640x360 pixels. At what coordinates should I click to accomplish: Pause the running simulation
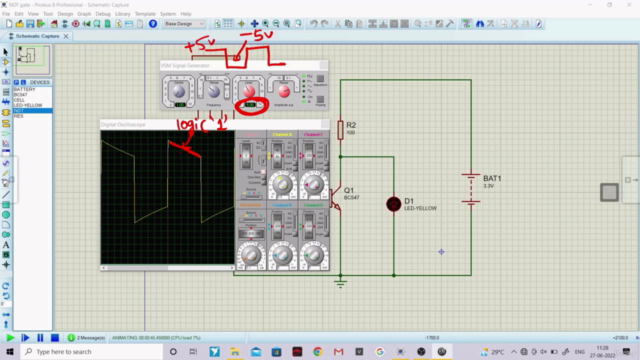40,338
